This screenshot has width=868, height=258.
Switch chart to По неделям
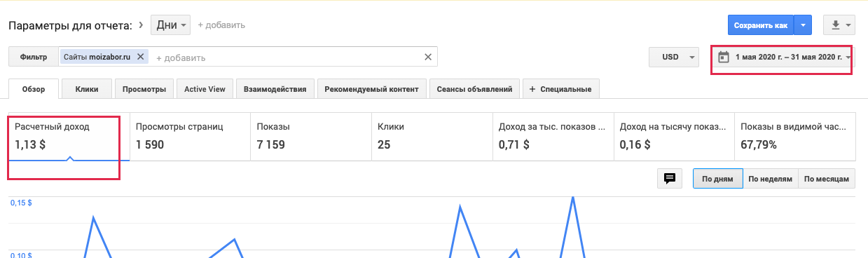[770, 179]
